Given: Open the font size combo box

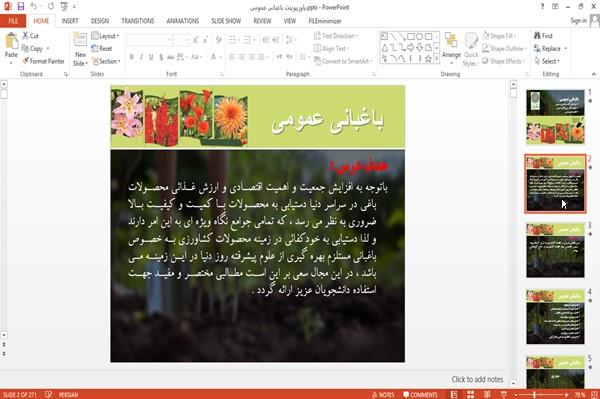Looking at the screenshot, I should tap(181, 40).
